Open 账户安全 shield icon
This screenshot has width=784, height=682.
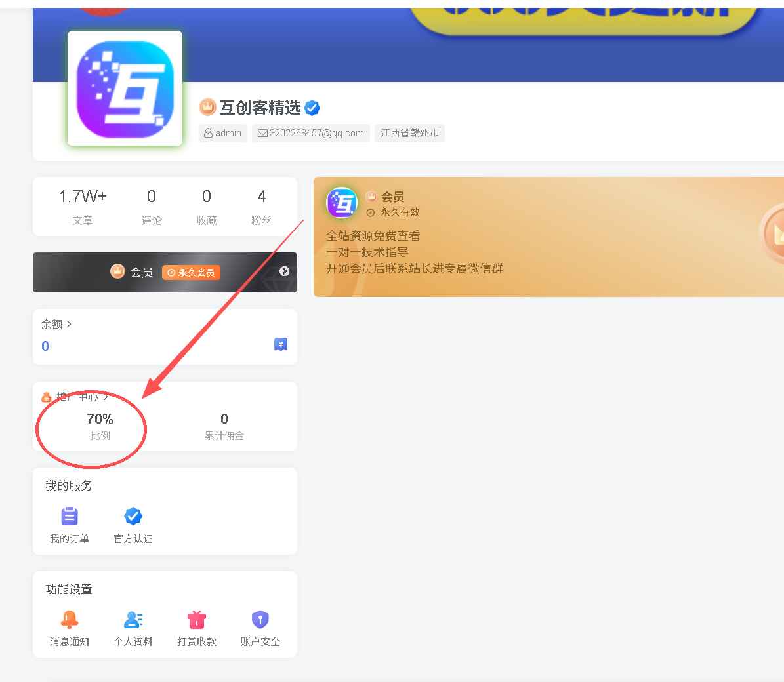[260, 618]
